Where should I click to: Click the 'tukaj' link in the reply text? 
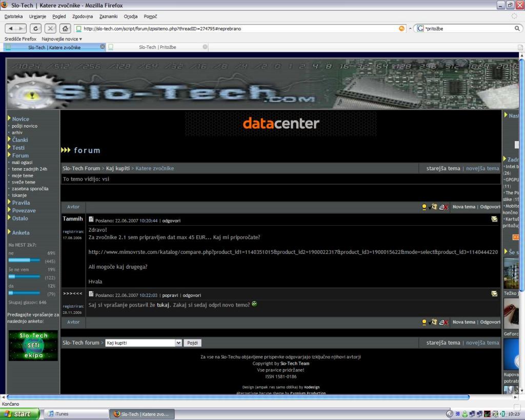tap(163, 305)
